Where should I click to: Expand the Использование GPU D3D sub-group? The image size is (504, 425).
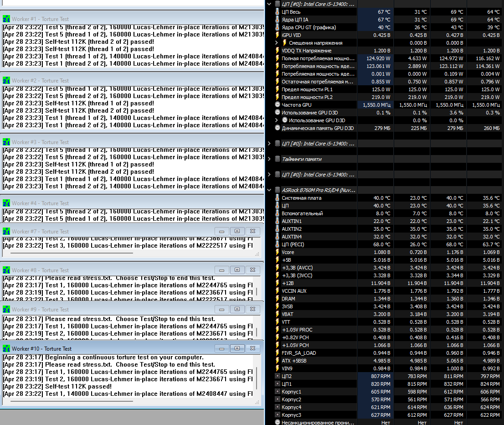click(277, 120)
